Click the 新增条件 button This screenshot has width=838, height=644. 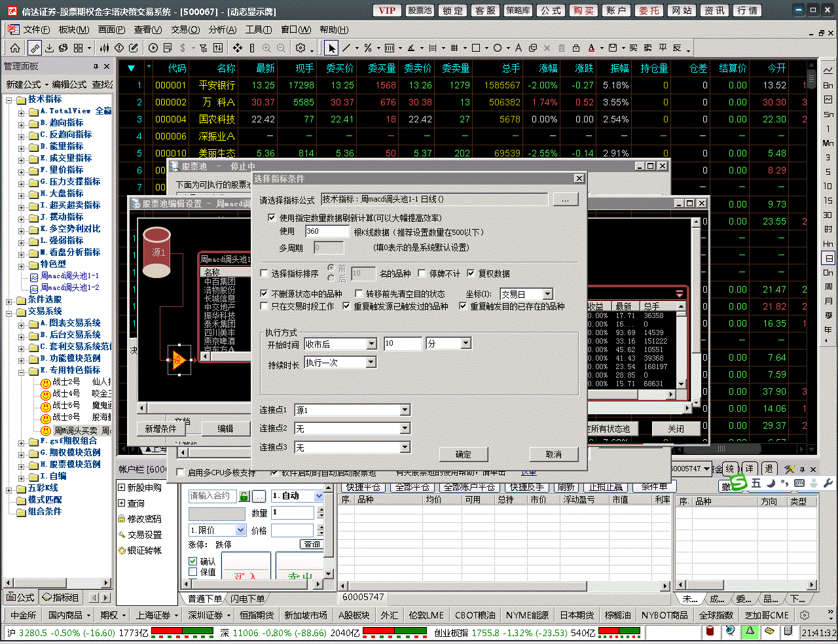click(x=161, y=429)
